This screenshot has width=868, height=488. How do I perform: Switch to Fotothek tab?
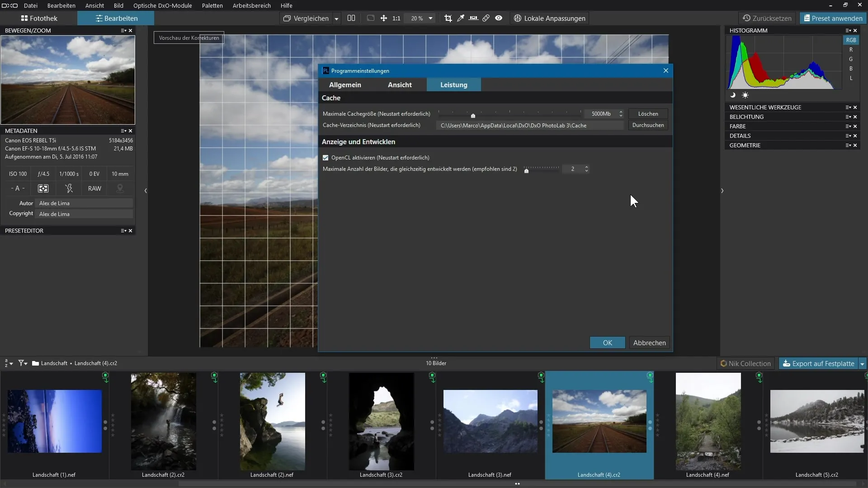[39, 19]
